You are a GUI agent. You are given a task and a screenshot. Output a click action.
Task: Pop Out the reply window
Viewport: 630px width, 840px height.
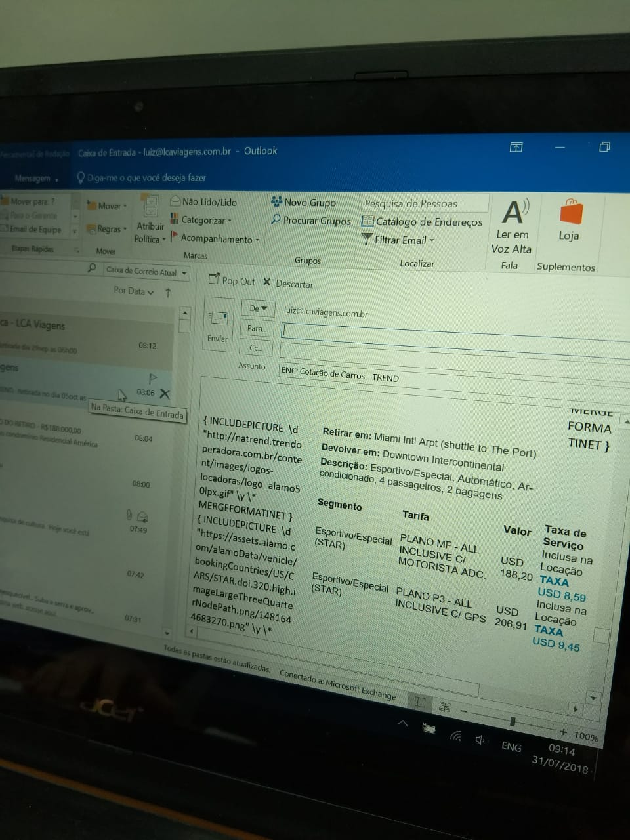coord(232,280)
